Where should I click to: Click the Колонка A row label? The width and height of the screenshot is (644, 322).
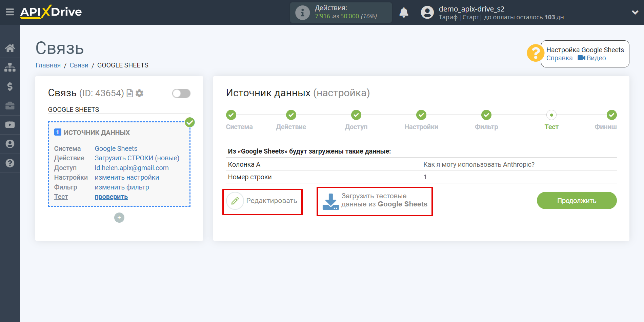244,164
